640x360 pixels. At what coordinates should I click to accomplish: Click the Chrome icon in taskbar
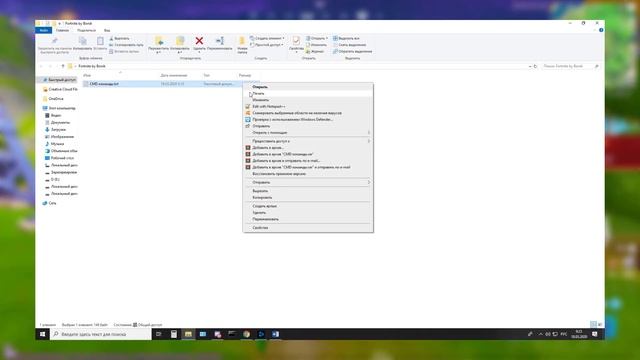(x=247, y=334)
